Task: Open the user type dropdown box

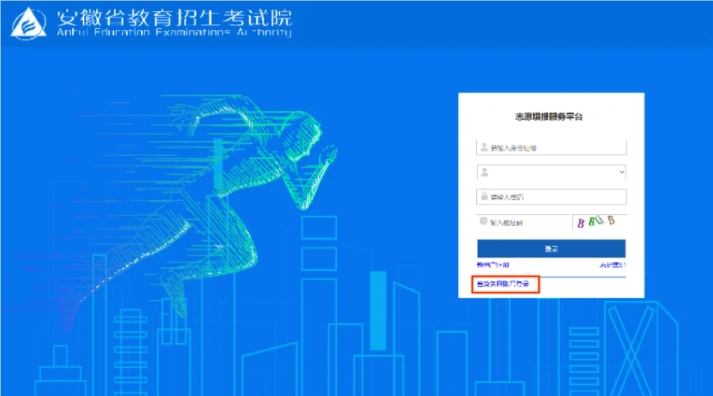Action: tap(551, 172)
